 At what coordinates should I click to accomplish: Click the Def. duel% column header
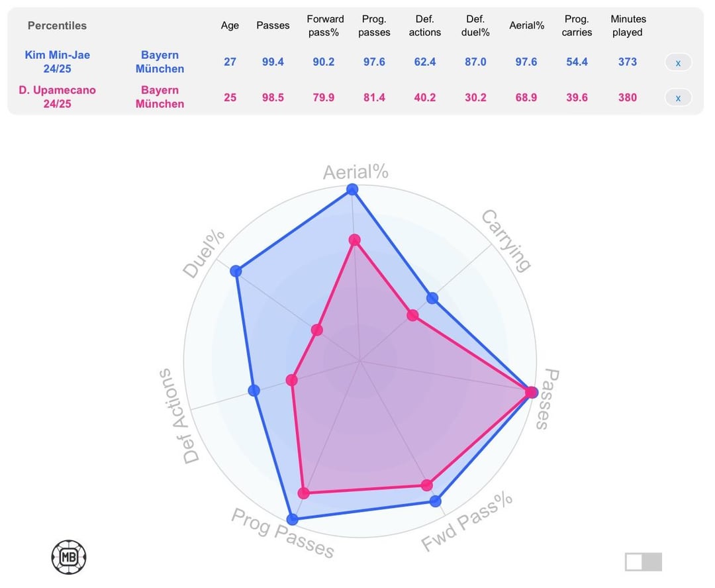pos(475,26)
